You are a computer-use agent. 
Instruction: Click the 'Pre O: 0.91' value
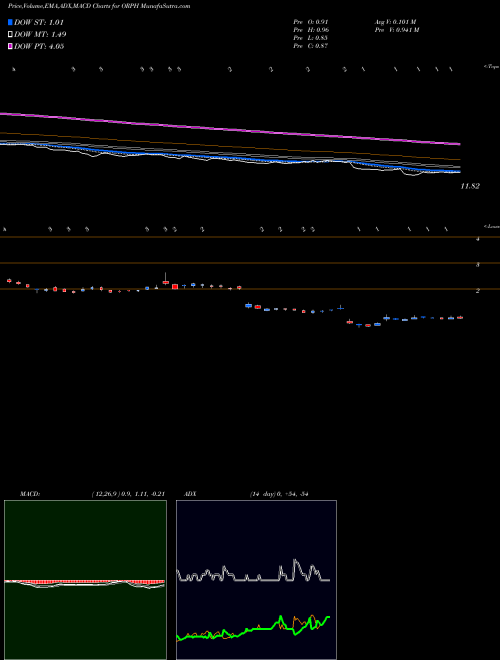[311, 22]
